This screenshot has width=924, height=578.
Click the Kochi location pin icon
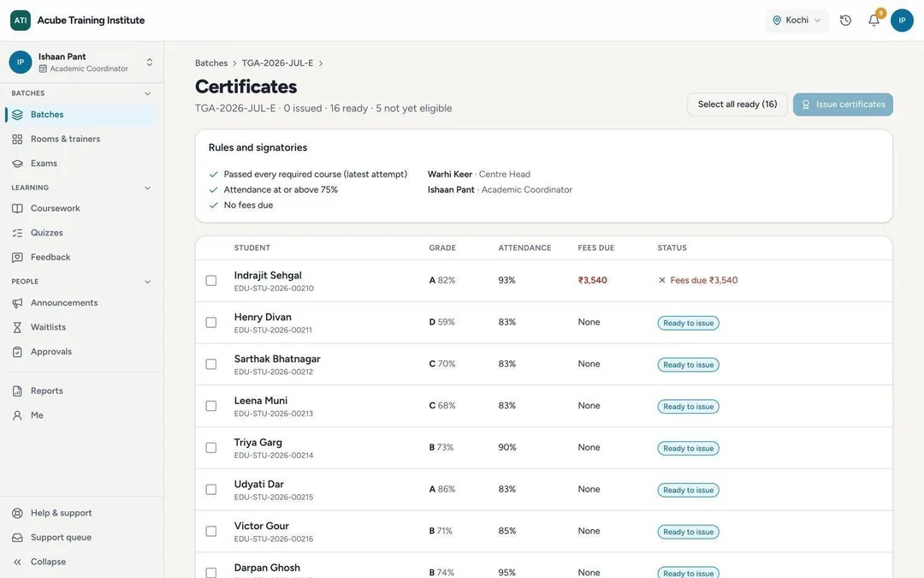tap(777, 20)
